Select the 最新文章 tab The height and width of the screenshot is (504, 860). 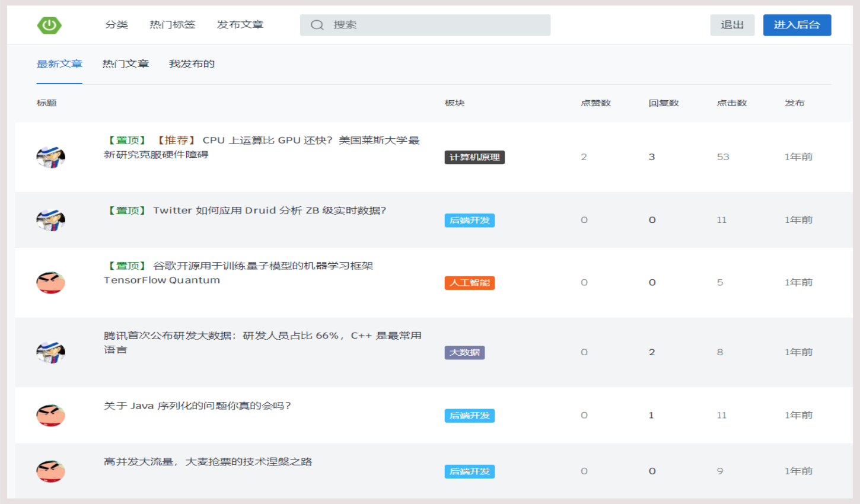tap(59, 64)
